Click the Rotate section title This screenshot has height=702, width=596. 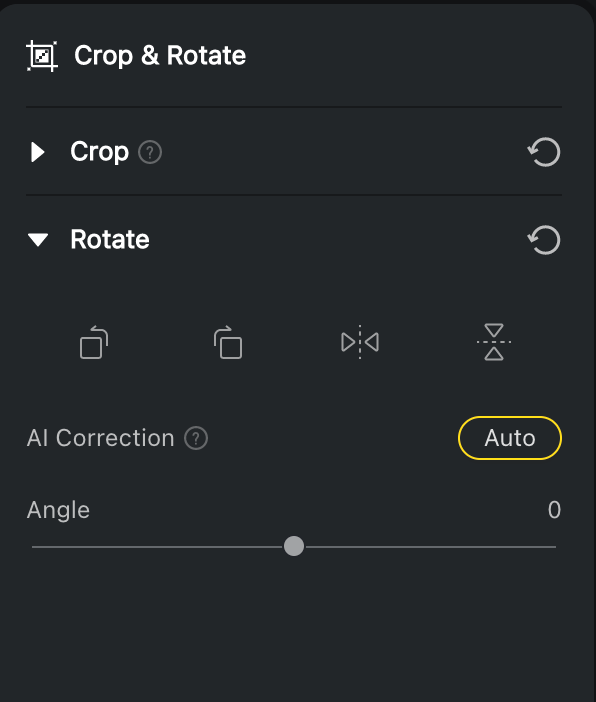pos(110,239)
